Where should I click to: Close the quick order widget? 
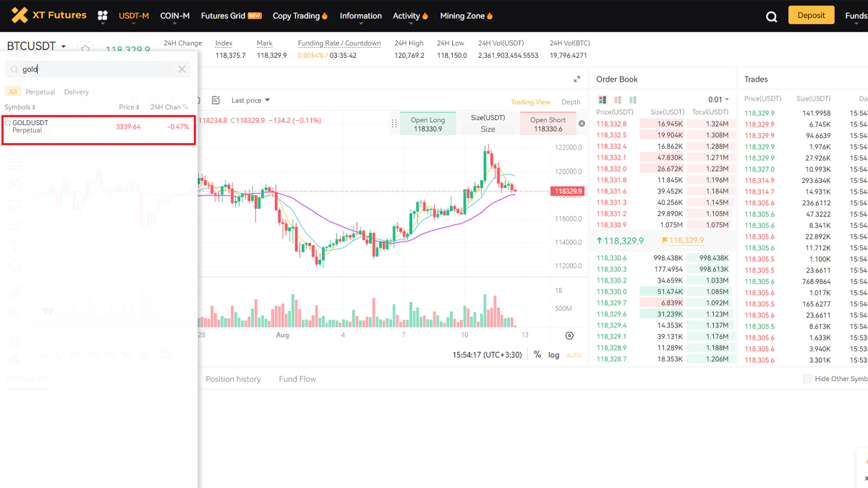(582, 124)
